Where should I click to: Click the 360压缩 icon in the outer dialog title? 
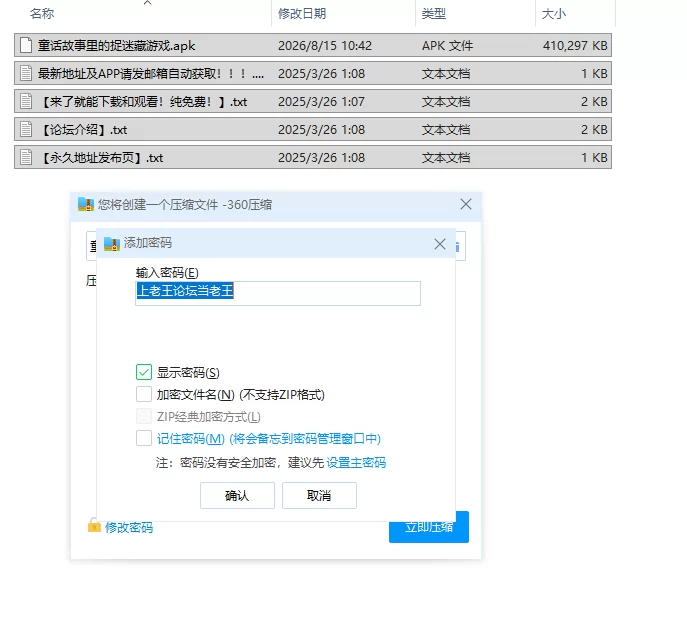coord(86,204)
